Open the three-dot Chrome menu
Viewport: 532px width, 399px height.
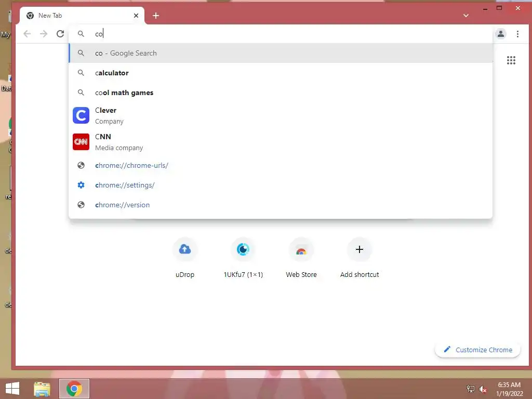(x=517, y=34)
